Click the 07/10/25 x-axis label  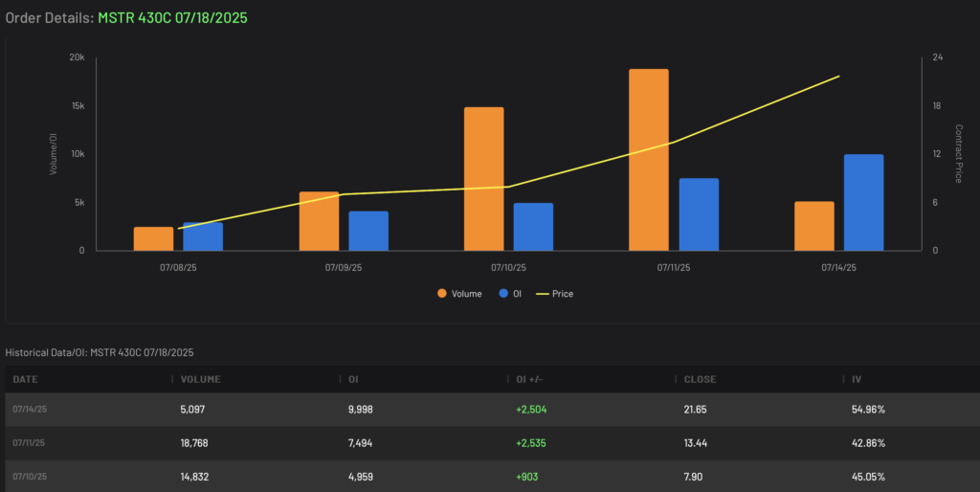pyautogui.click(x=508, y=268)
